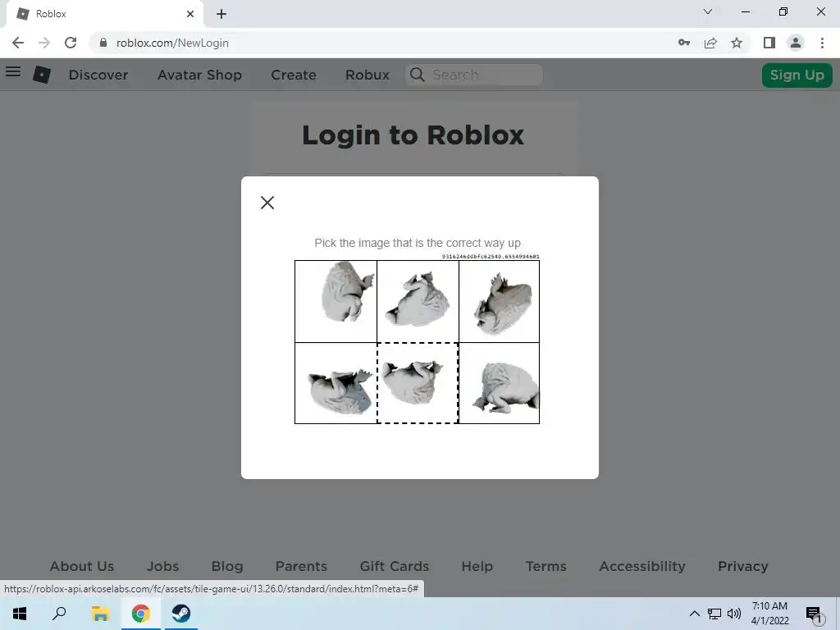Go back in browser history
Image resolution: width=840 pixels, height=630 pixels.
(x=18, y=43)
